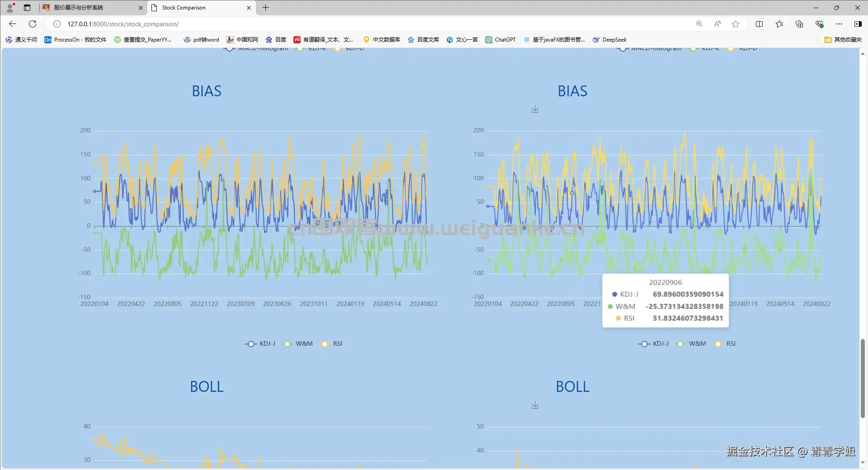Toggle RSI series in right BIAS legend
868x470 pixels.
[724, 344]
